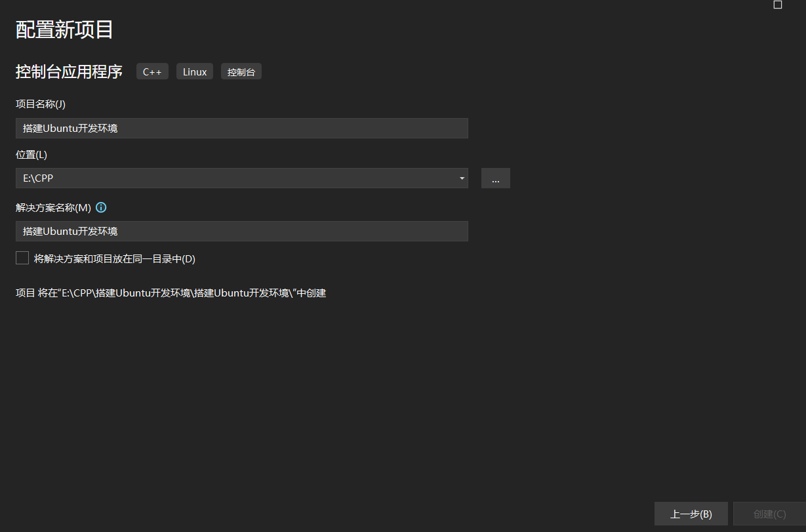Click the C++ tag
Viewport: 806px width, 532px height.
point(152,72)
